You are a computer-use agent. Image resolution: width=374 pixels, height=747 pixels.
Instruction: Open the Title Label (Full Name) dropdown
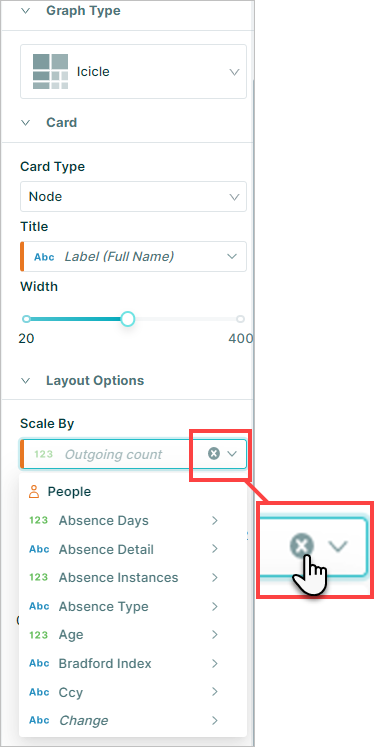(x=133, y=256)
